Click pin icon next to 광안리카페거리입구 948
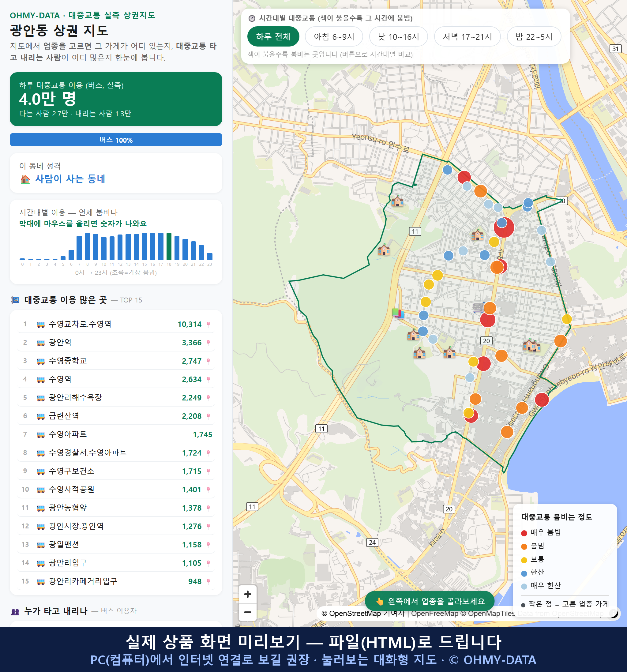Image resolution: width=627 pixels, height=672 pixels. 208,581
